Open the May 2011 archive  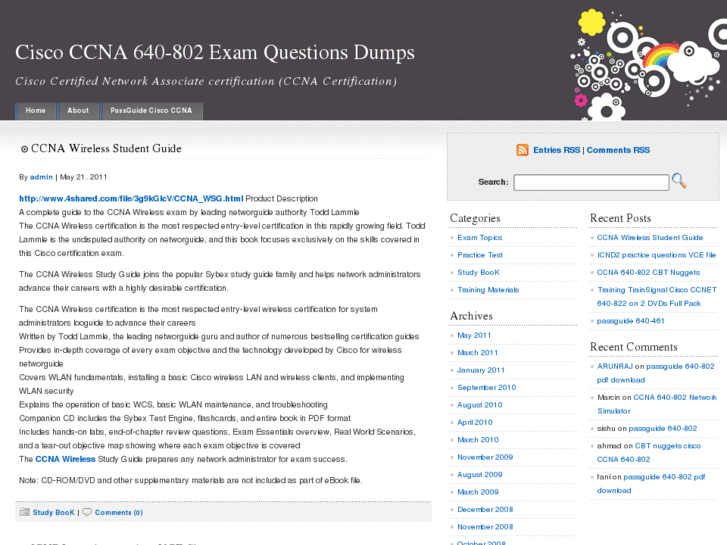tap(474, 335)
